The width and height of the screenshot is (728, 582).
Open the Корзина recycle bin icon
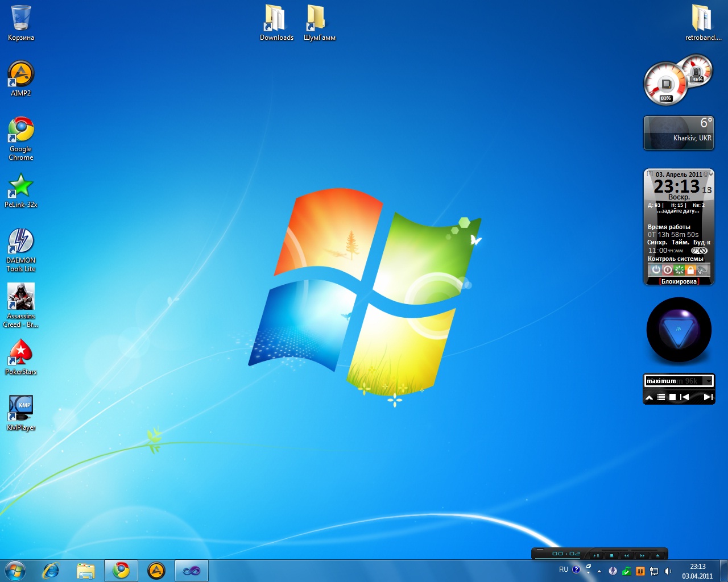pos(21,23)
